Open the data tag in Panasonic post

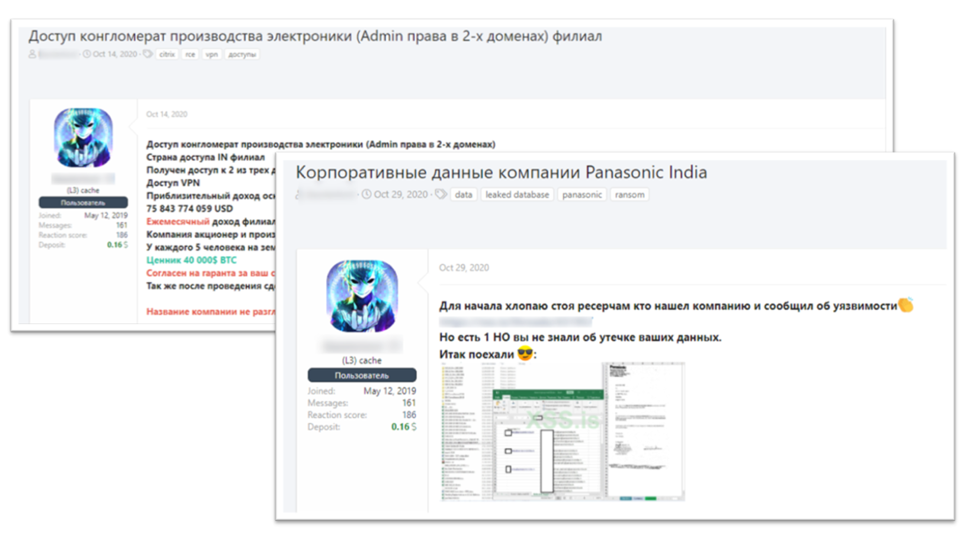(x=463, y=195)
